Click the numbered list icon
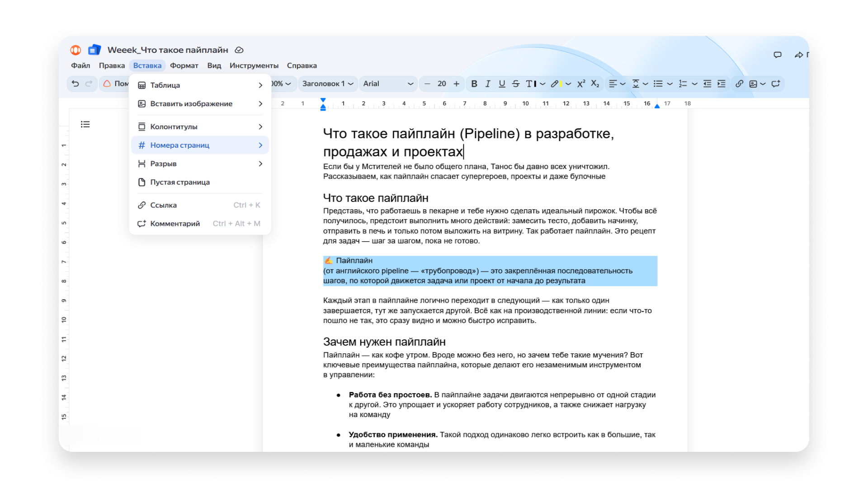Screen dimensions: 868x488 click(683, 84)
